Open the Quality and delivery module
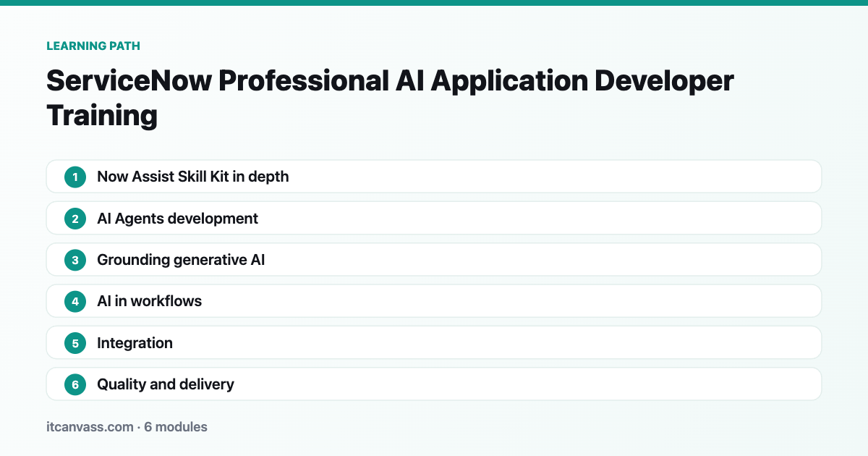 tap(434, 384)
